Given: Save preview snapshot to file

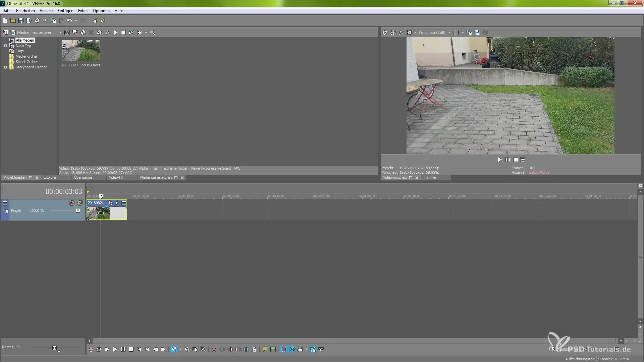Looking at the screenshot, I should (477, 33).
